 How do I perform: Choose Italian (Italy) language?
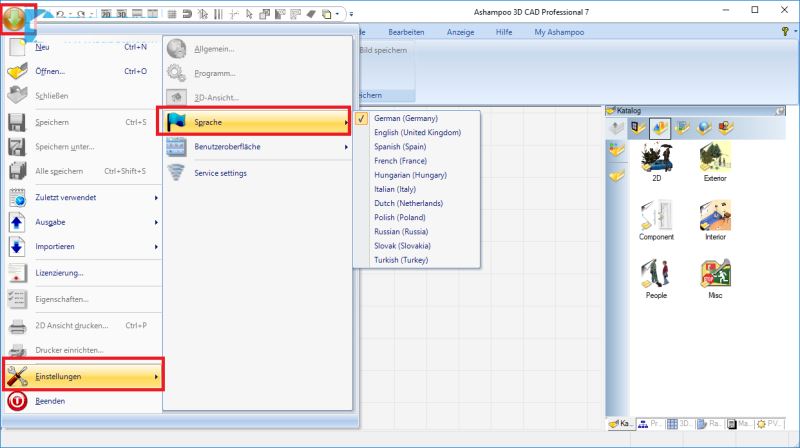[417, 189]
